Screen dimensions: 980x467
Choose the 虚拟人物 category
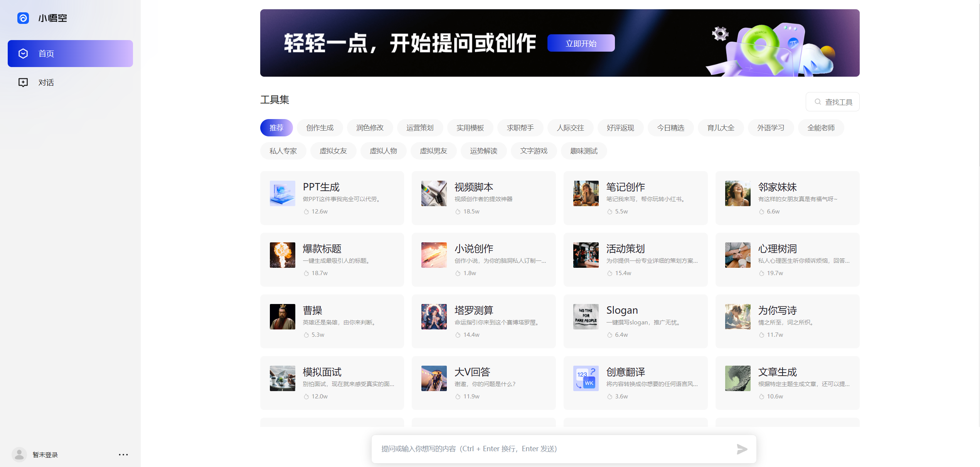click(383, 151)
